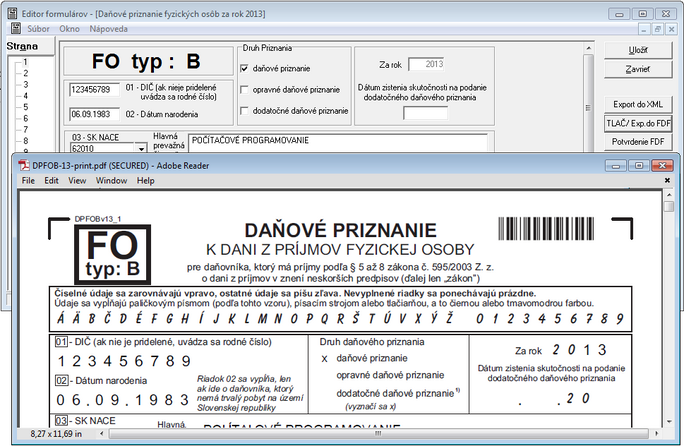The height and width of the screenshot is (446, 684).
Task: Tick the dodatočné daňové priznanie checkbox
Action: click(245, 110)
